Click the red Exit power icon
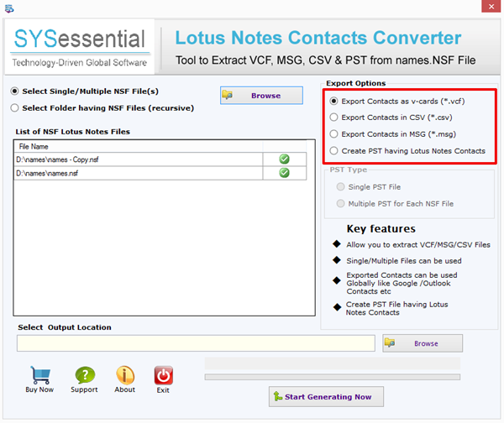 point(163,375)
